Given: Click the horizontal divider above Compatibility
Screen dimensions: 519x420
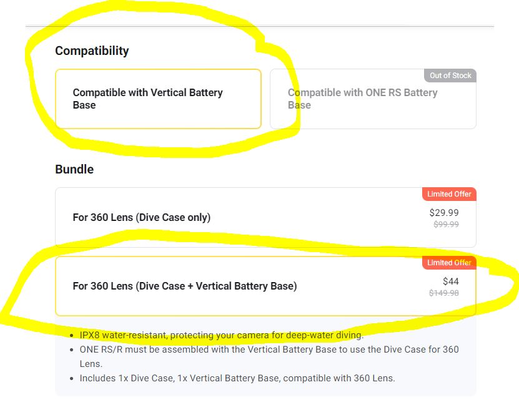Looking at the screenshot, I should coord(260,26).
